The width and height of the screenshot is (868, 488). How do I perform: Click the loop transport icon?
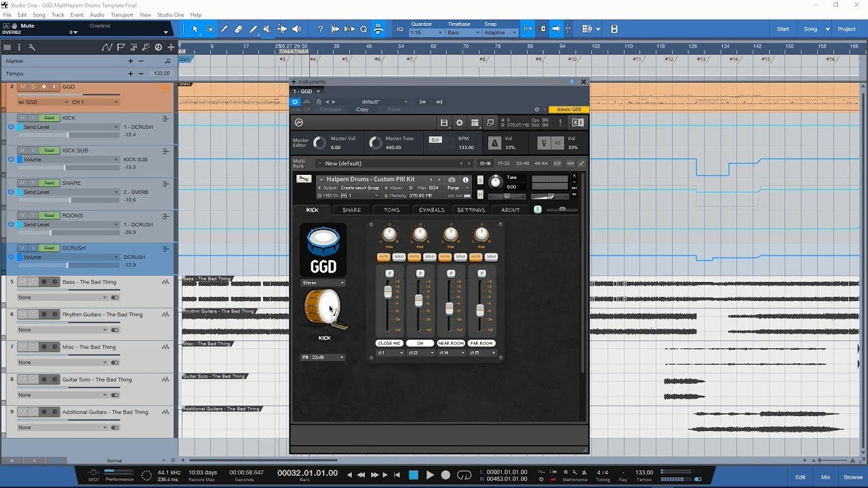click(465, 475)
